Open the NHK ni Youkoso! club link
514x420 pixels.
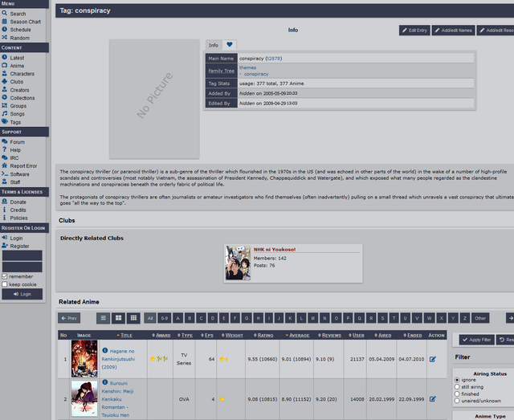275,250
